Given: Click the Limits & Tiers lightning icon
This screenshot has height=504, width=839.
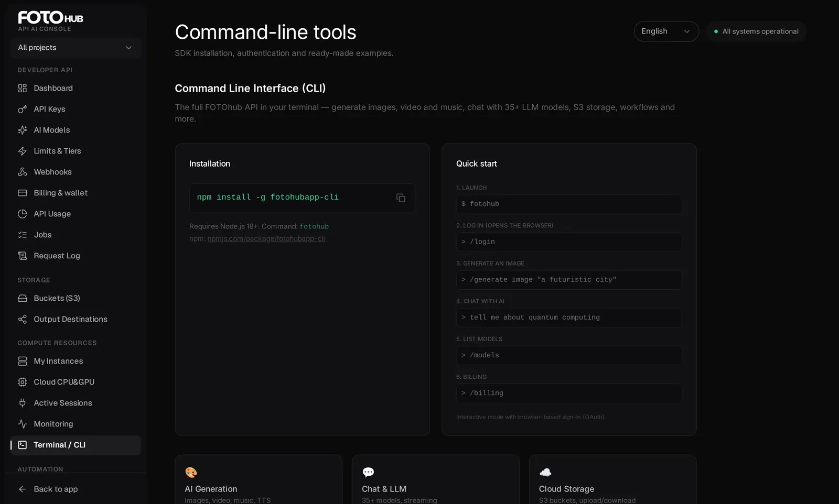Looking at the screenshot, I should point(23,151).
